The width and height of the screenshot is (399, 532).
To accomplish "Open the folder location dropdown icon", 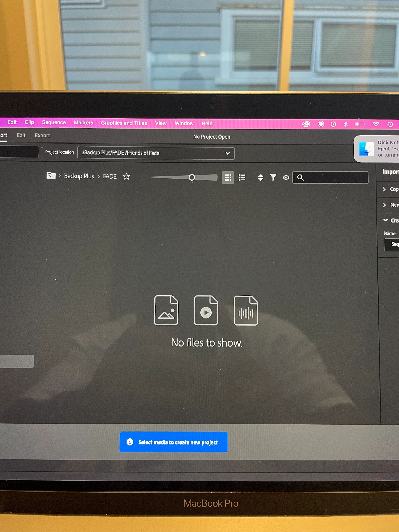I will (x=51, y=176).
